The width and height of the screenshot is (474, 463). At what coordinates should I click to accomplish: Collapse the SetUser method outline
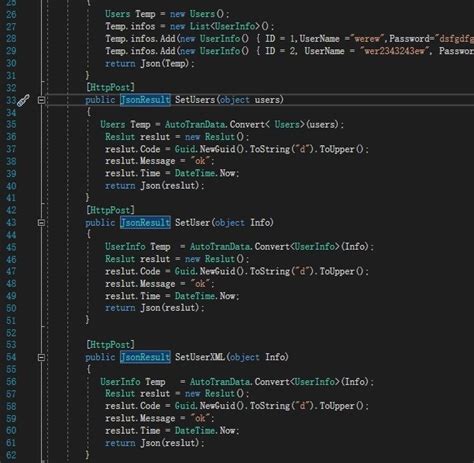(41, 223)
